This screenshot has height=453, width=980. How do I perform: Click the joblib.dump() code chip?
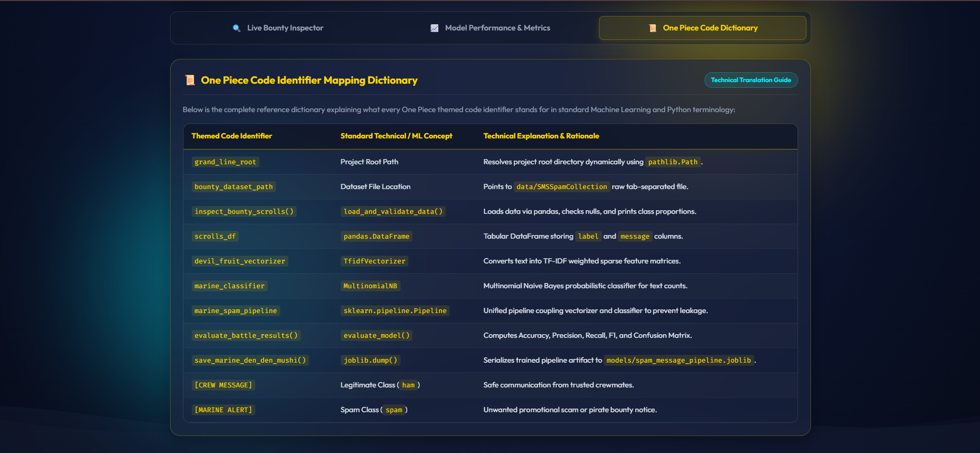[370, 360]
